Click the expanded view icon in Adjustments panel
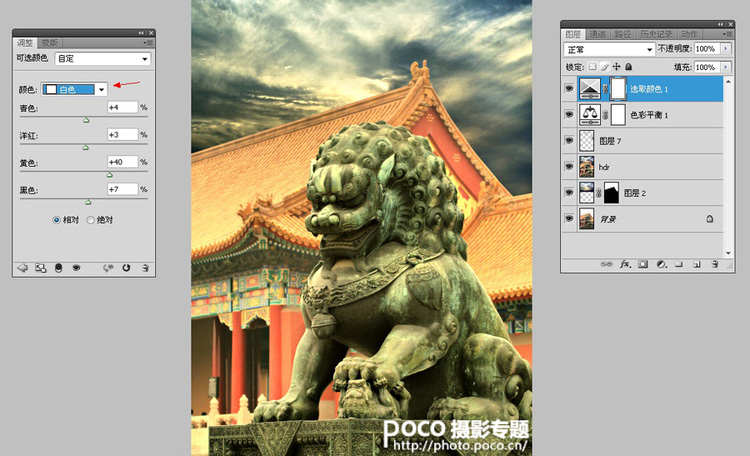 point(41,268)
